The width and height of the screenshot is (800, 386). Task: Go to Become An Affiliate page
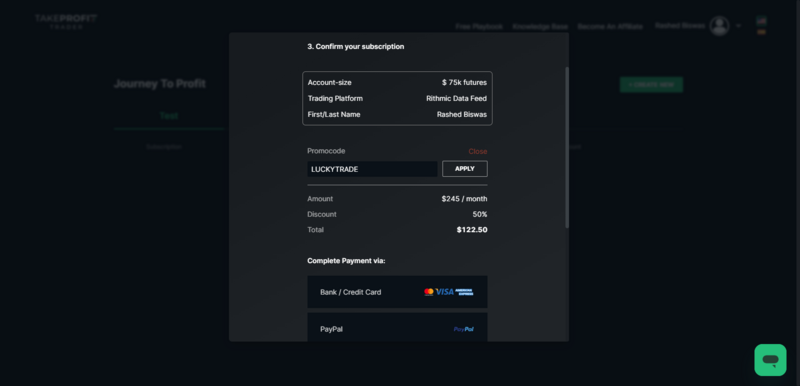coord(610,27)
